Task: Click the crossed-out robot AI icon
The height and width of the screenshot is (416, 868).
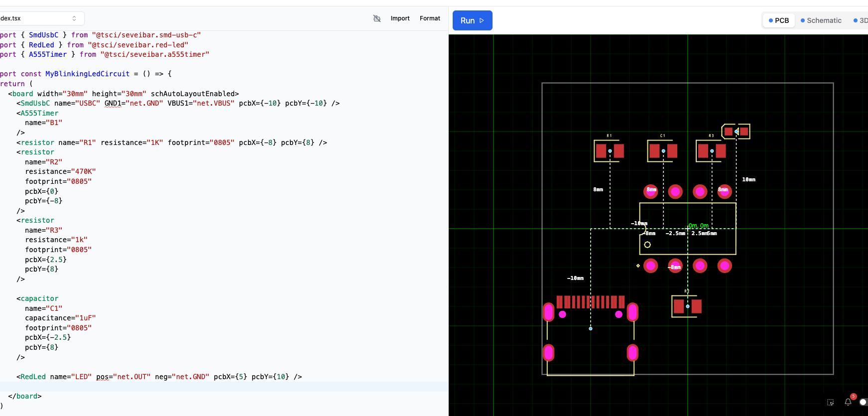Action: tap(377, 18)
